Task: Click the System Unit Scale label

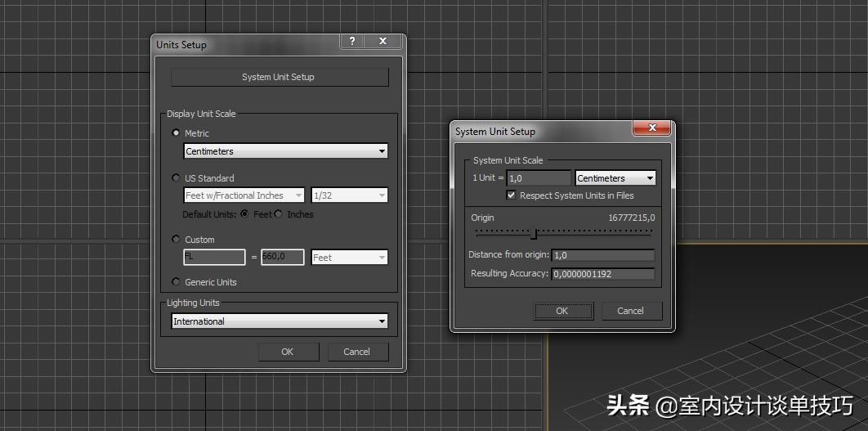Action: point(508,160)
